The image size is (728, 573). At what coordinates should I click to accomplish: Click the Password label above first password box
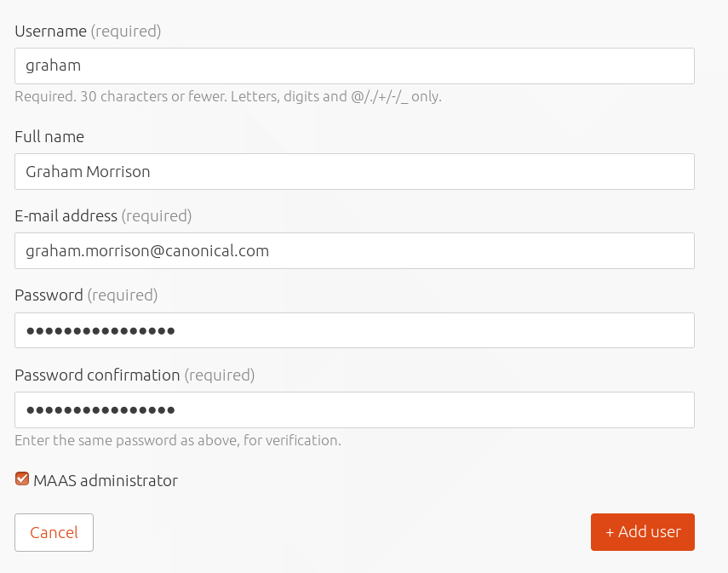49,295
